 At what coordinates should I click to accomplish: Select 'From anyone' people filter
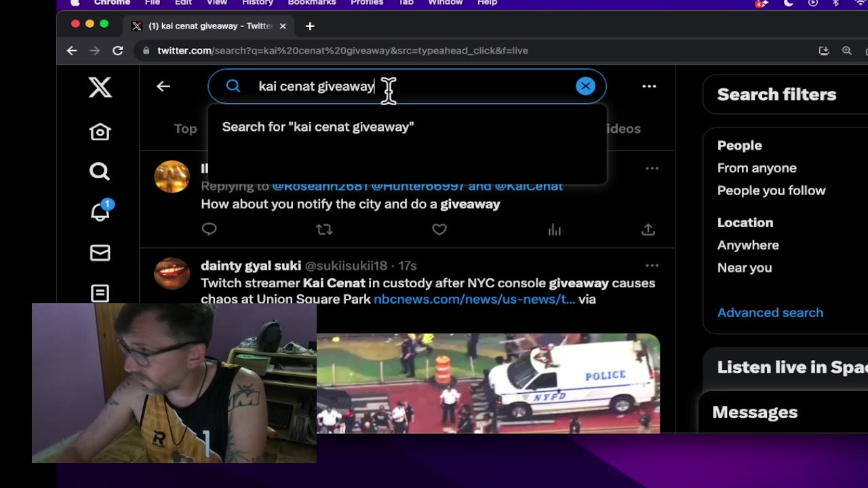[x=757, y=168]
